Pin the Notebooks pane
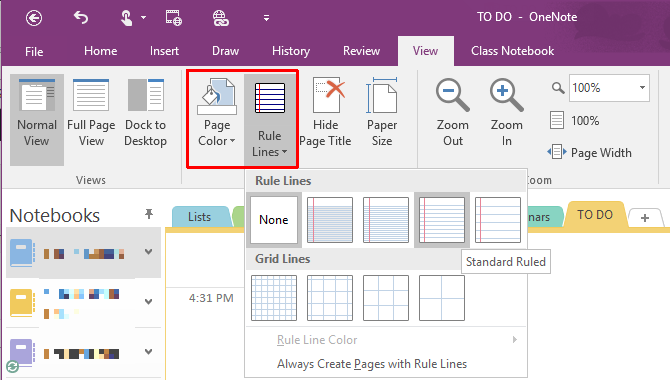The width and height of the screenshot is (670, 380). [149, 214]
